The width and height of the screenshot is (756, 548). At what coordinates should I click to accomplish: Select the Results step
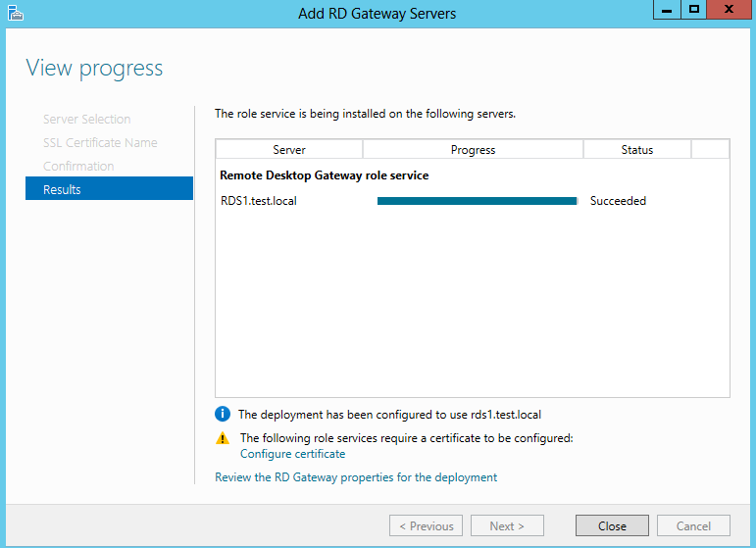pos(109,189)
